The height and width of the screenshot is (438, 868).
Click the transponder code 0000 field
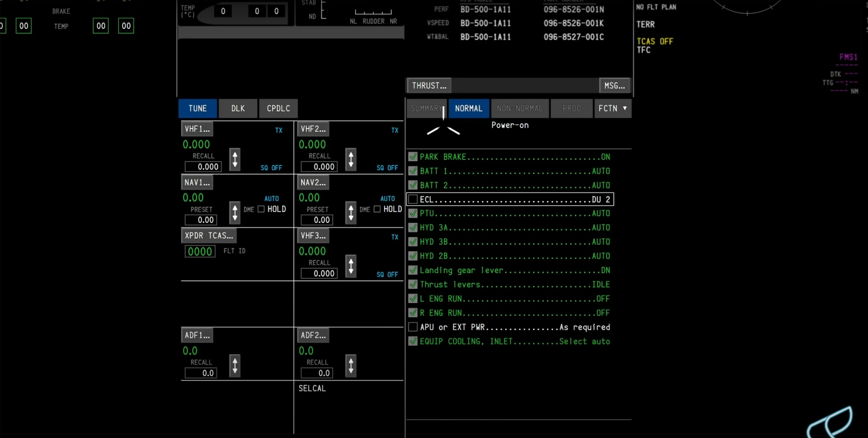pyautogui.click(x=200, y=252)
